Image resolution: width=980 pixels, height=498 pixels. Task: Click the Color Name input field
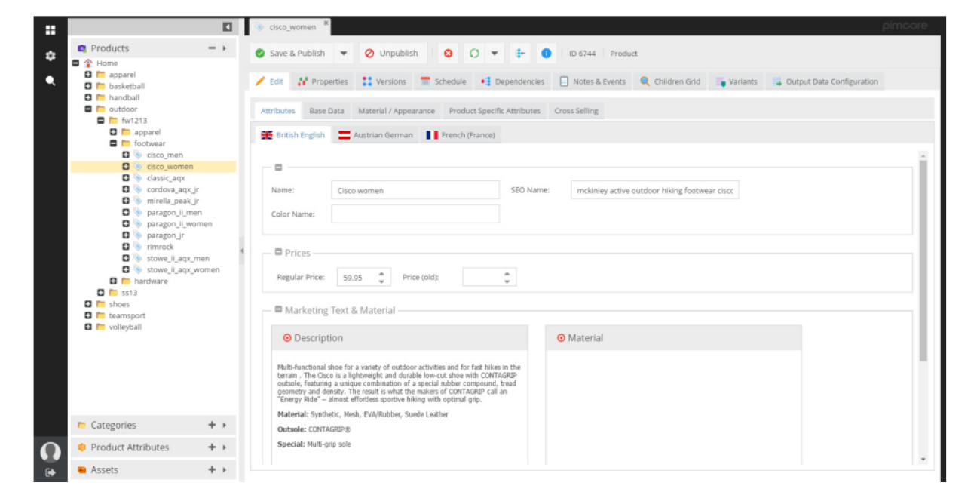point(415,214)
